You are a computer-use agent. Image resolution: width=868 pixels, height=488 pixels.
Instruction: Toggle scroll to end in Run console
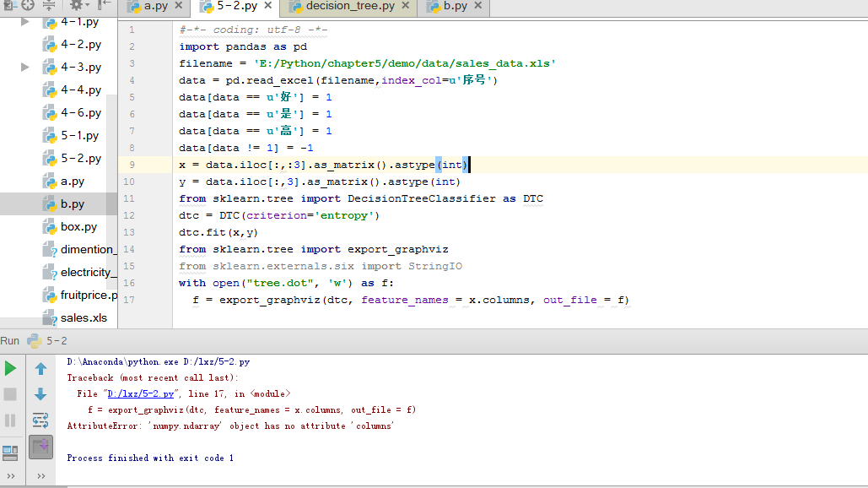(40, 447)
